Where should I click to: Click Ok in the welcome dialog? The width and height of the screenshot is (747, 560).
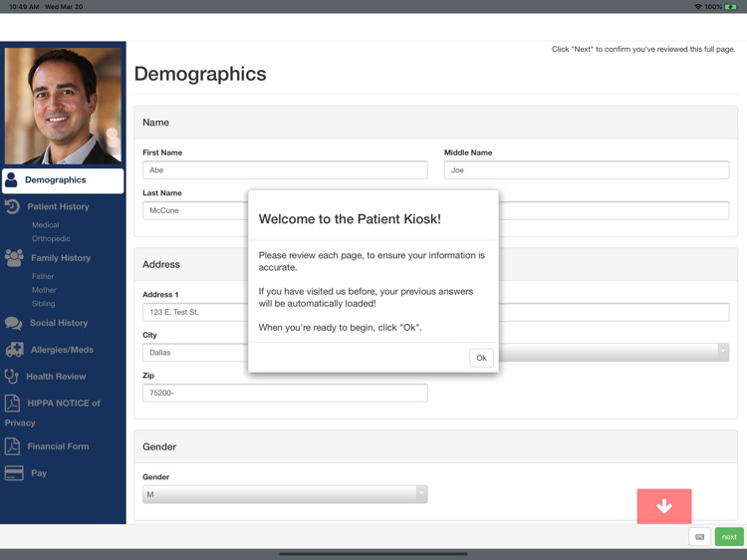tap(481, 358)
